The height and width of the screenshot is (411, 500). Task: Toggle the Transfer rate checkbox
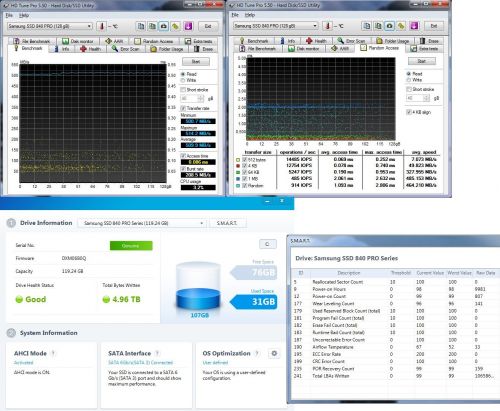[x=183, y=108]
